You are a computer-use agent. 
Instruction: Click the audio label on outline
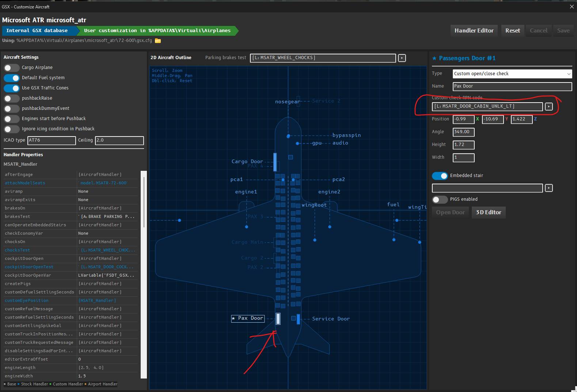[x=340, y=143]
